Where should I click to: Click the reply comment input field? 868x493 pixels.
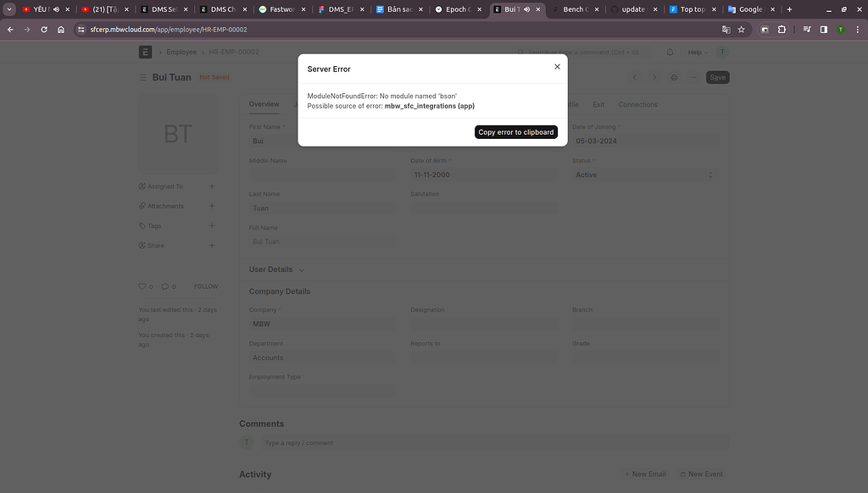pos(381,442)
